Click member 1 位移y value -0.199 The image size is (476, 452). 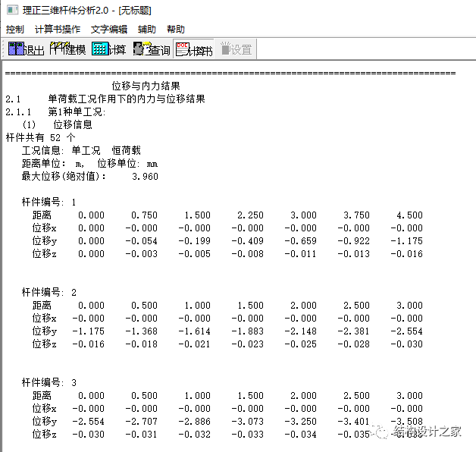[195, 241]
